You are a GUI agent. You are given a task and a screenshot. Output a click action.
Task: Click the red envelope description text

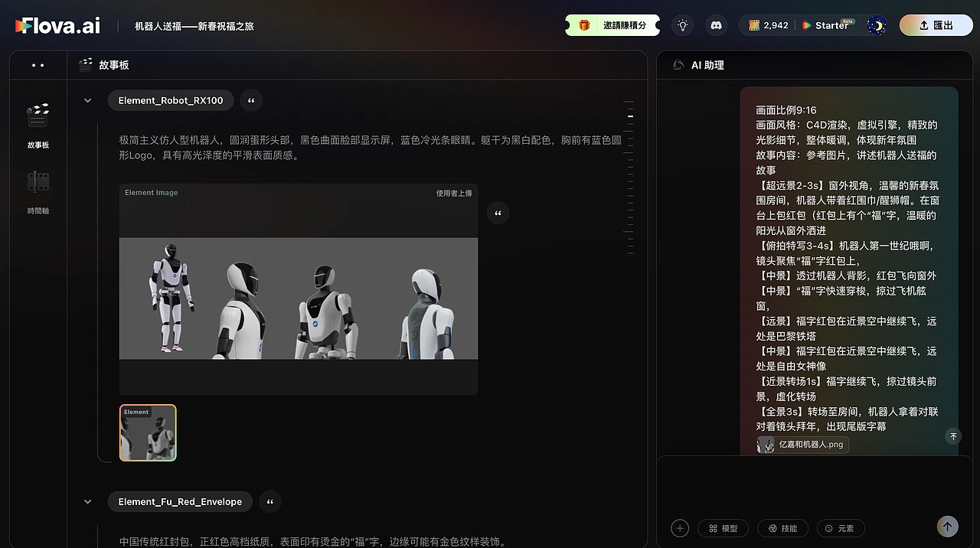313,542
